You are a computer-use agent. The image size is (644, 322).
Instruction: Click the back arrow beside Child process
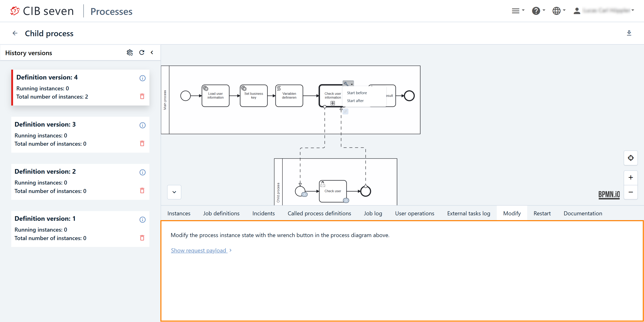coord(15,33)
